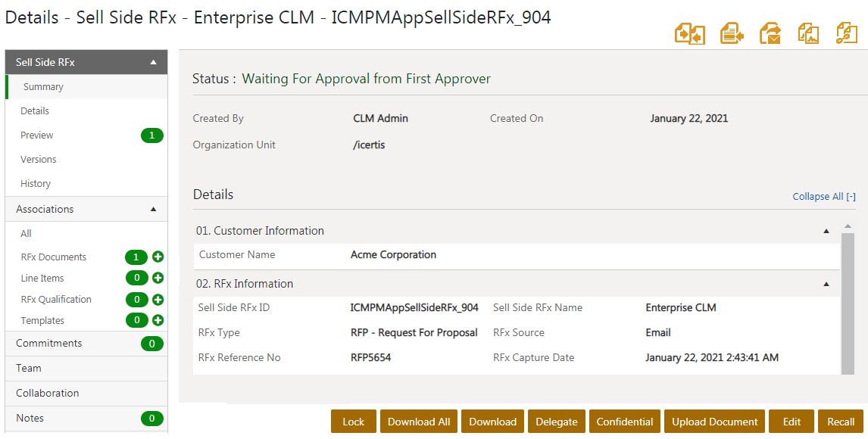Collapse the Sell Side RFx sidebar section
Image resolution: width=868 pixels, height=439 pixels.
[x=153, y=62]
